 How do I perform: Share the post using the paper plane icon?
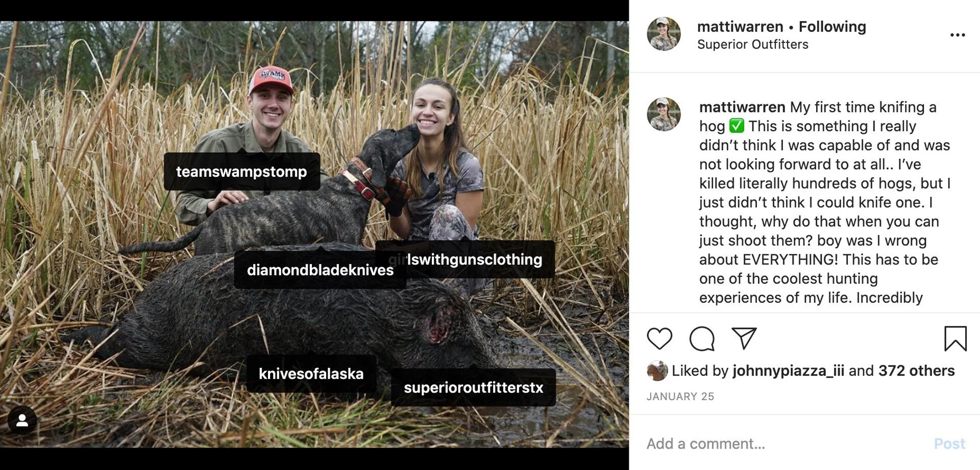pyautogui.click(x=744, y=338)
